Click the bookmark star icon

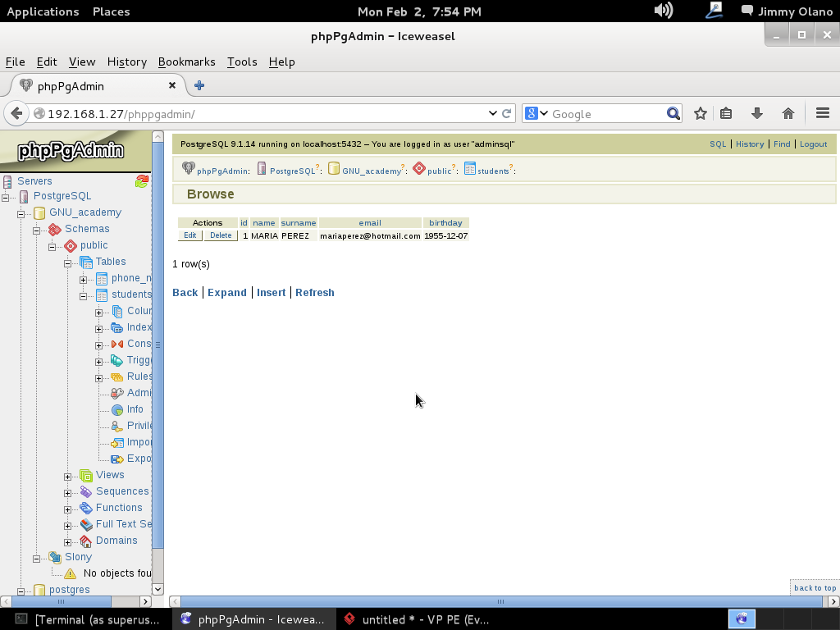point(700,114)
